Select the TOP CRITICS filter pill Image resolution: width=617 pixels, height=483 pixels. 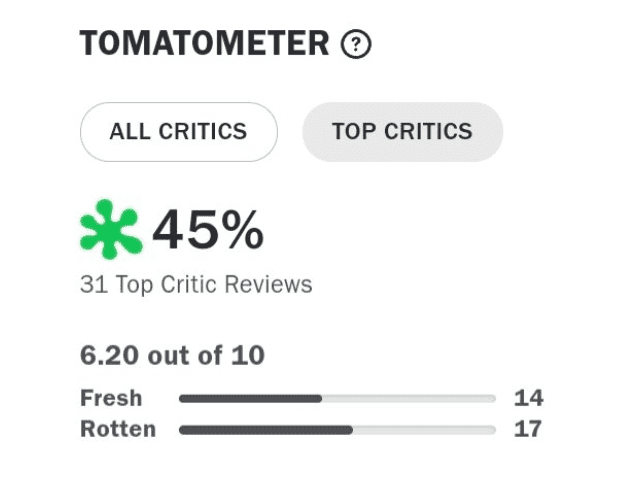coord(402,132)
